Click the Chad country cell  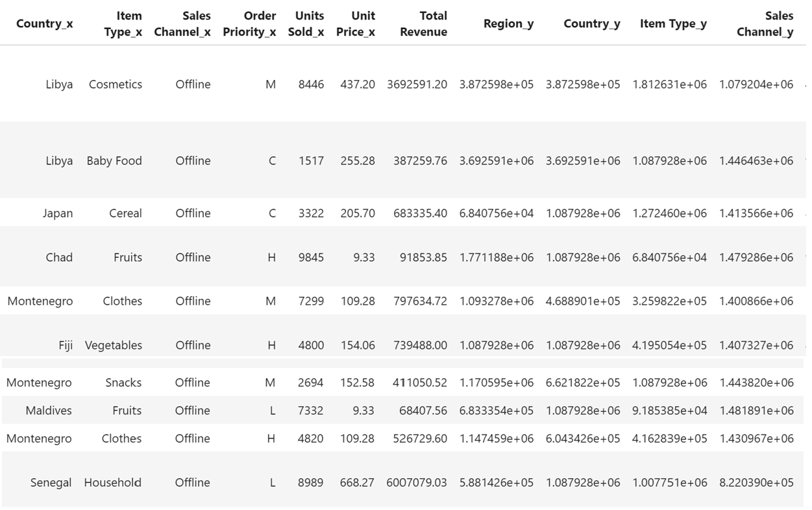pyautogui.click(x=59, y=257)
